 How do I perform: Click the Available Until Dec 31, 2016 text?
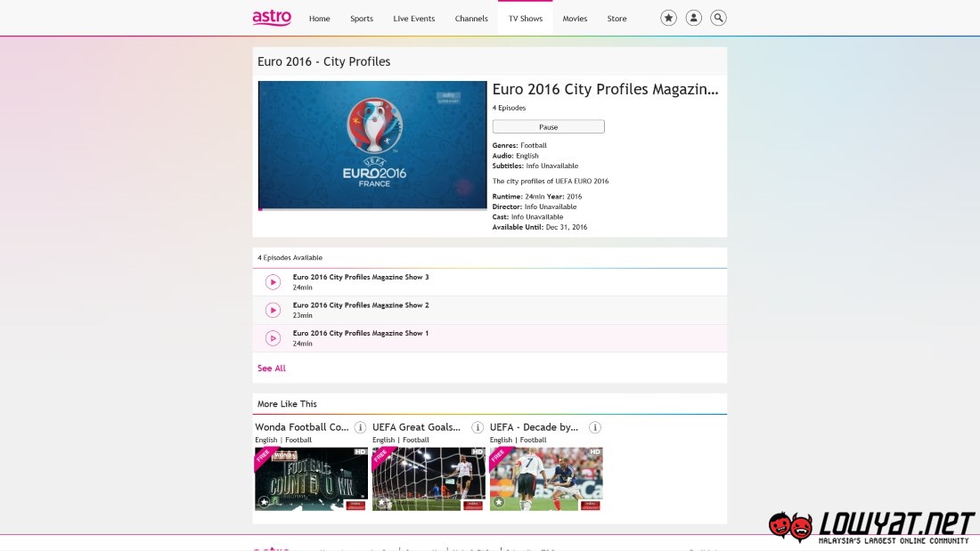click(x=539, y=227)
